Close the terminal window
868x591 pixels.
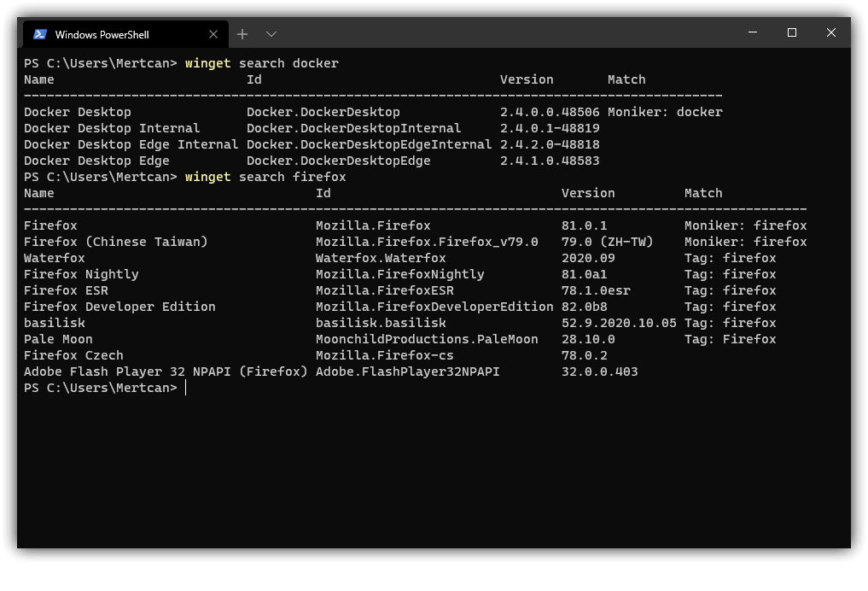point(831,32)
